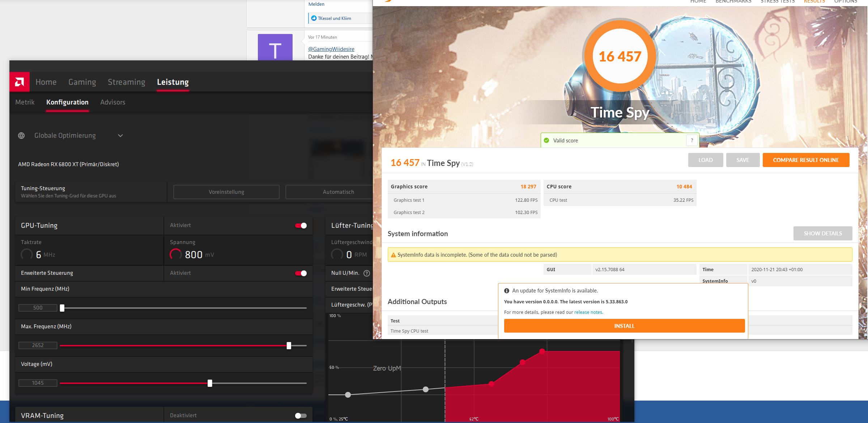Viewport: 868px width, 423px height.
Task: Click the SystemInfo incomplete warning icon
Action: pos(393,255)
